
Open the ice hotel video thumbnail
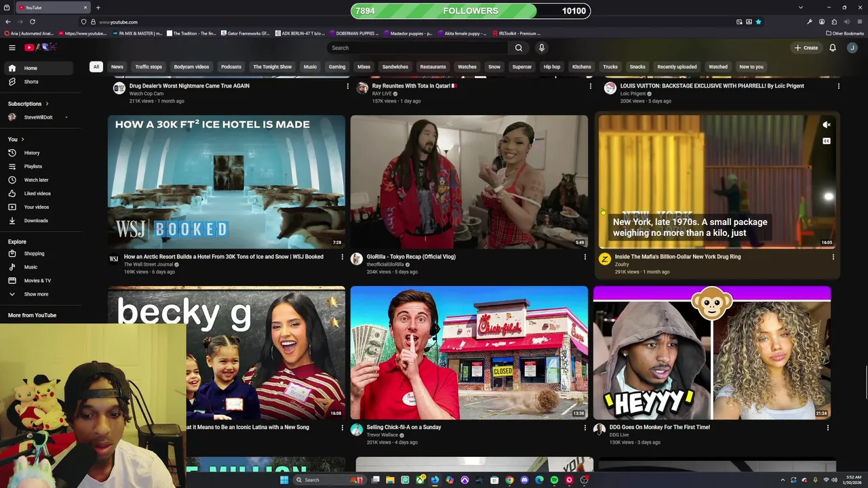click(226, 182)
